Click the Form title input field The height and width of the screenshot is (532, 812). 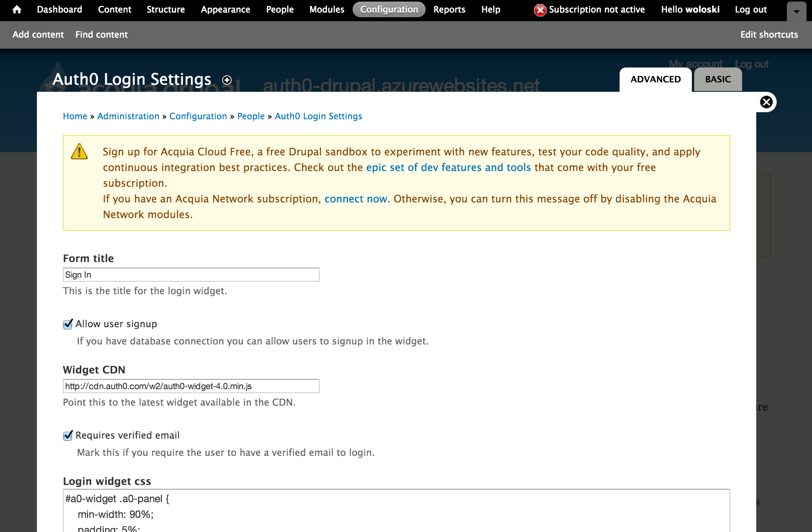(191, 275)
